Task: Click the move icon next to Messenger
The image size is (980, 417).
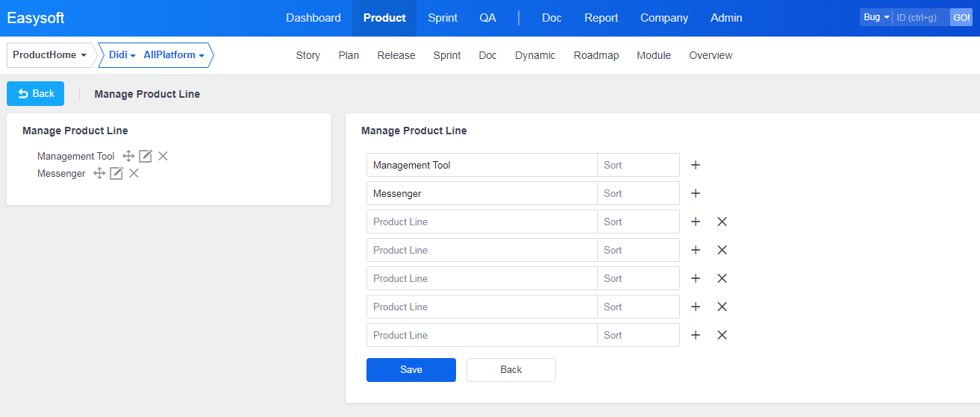Action: (99, 173)
